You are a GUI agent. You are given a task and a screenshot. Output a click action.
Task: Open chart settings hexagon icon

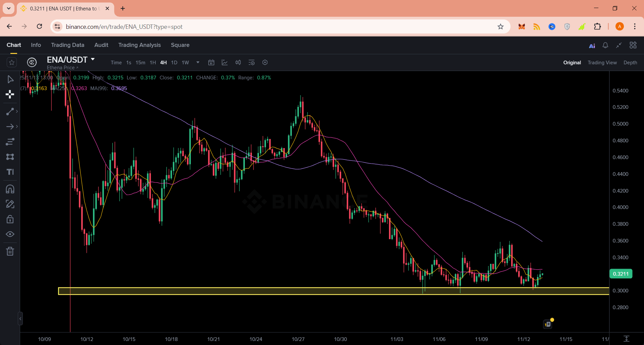[265, 62]
